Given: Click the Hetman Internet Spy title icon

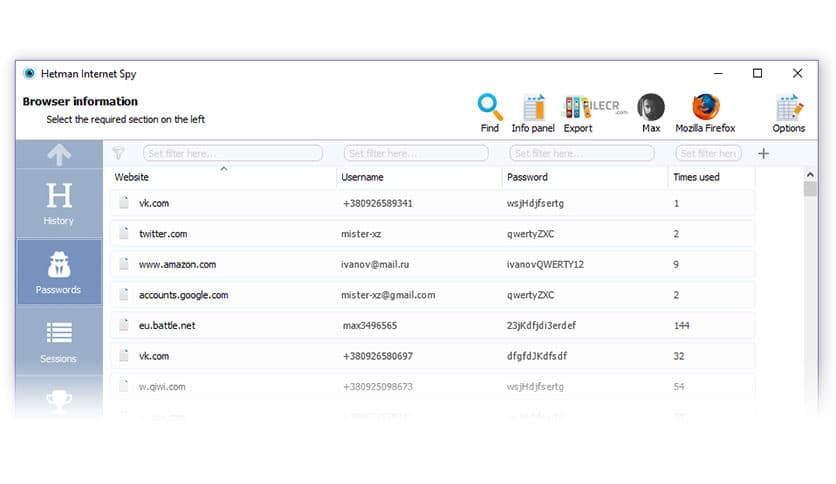Looking at the screenshot, I should [29, 74].
